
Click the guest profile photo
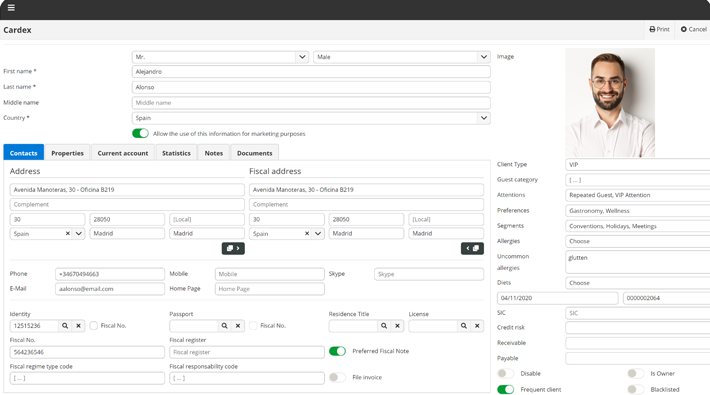610,103
